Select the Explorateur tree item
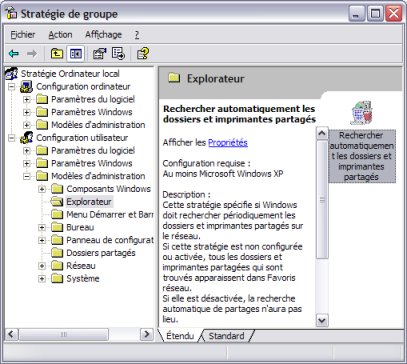The width and height of the screenshot is (407, 364). [x=89, y=202]
